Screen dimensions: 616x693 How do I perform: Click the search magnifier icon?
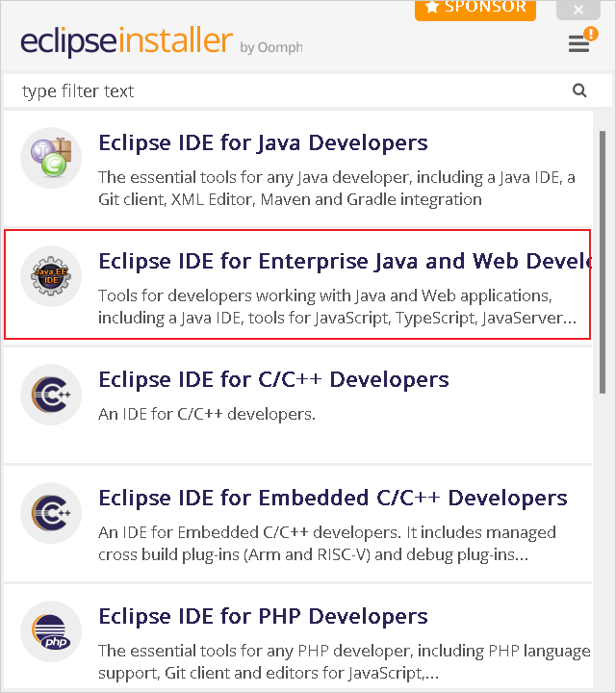(579, 90)
